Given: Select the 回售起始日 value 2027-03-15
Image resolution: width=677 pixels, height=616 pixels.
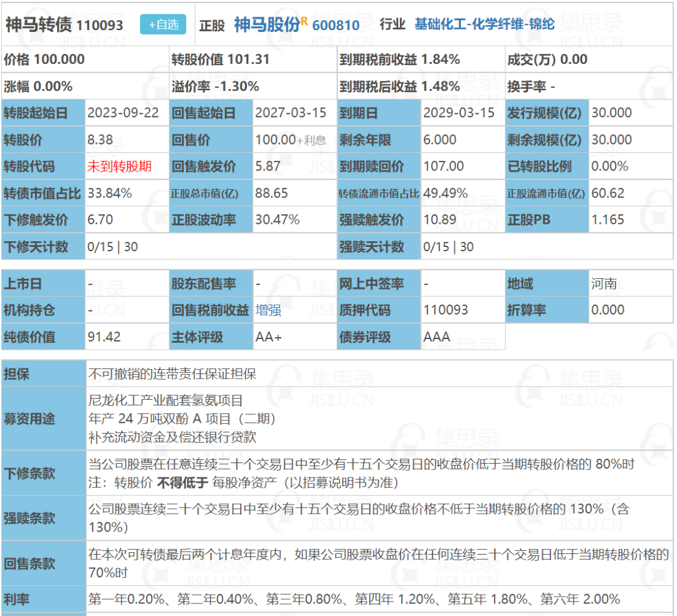Looking at the screenshot, I should [291, 113].
